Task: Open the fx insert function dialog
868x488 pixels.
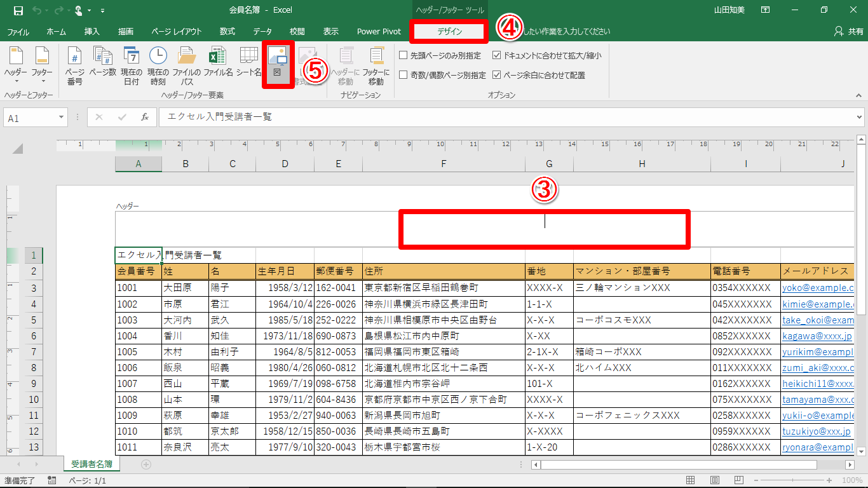Action: pyautogui.click(x=145, y=117)
